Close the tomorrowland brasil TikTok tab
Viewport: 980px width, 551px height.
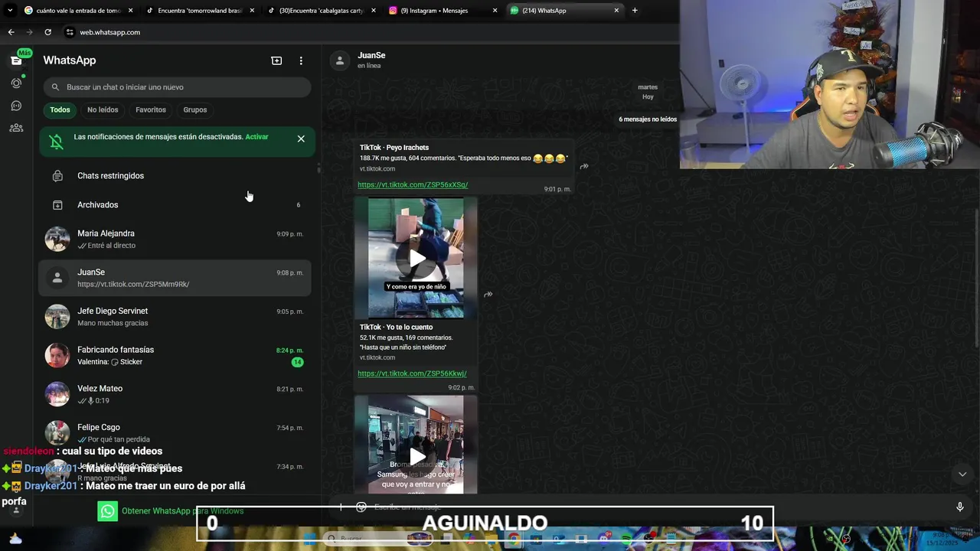point(252,11)
